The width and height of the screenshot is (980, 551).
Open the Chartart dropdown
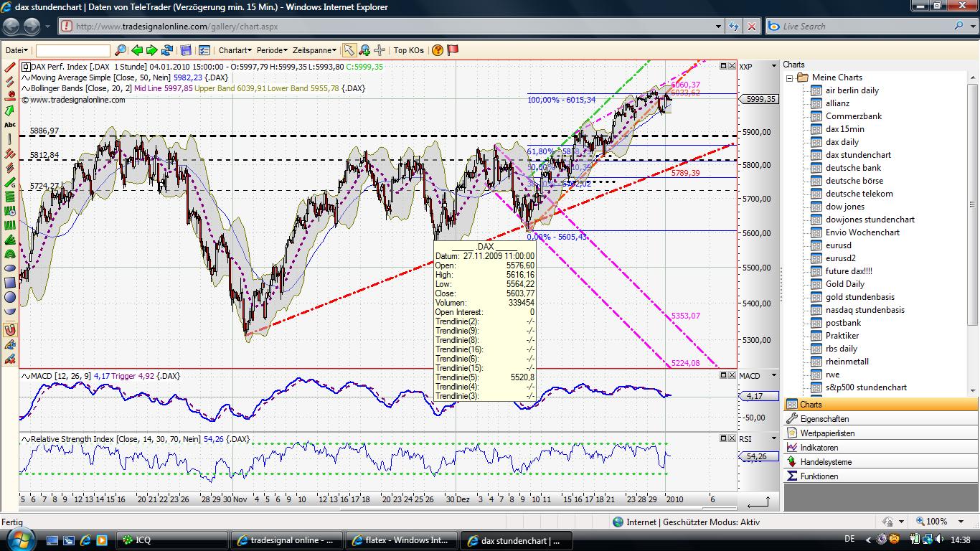(235, 50)
